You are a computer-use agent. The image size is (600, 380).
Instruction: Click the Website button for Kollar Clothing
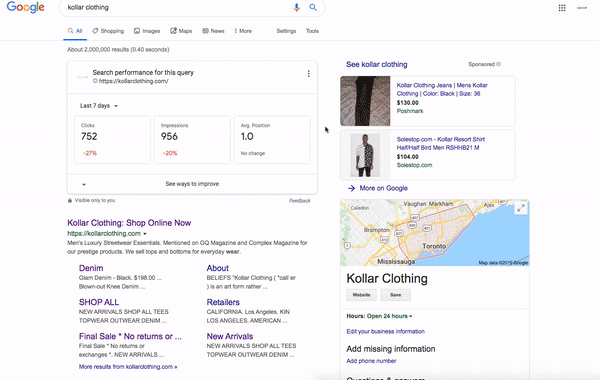[x=361, y=295]
